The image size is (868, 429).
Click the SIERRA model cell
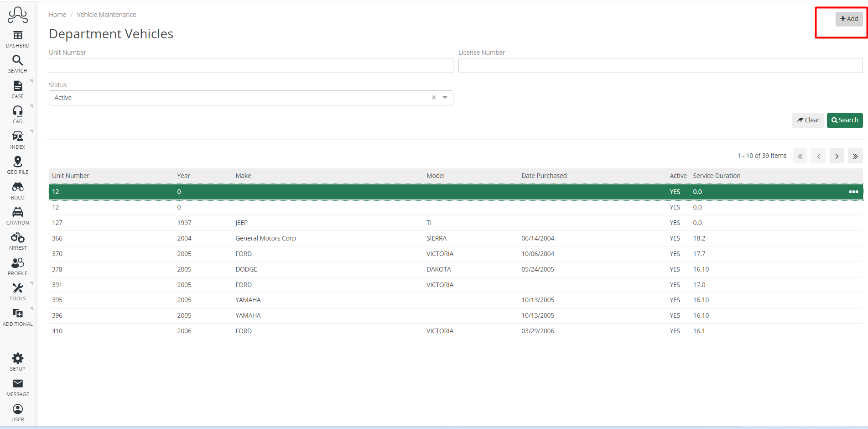click(x=437, y=238)
